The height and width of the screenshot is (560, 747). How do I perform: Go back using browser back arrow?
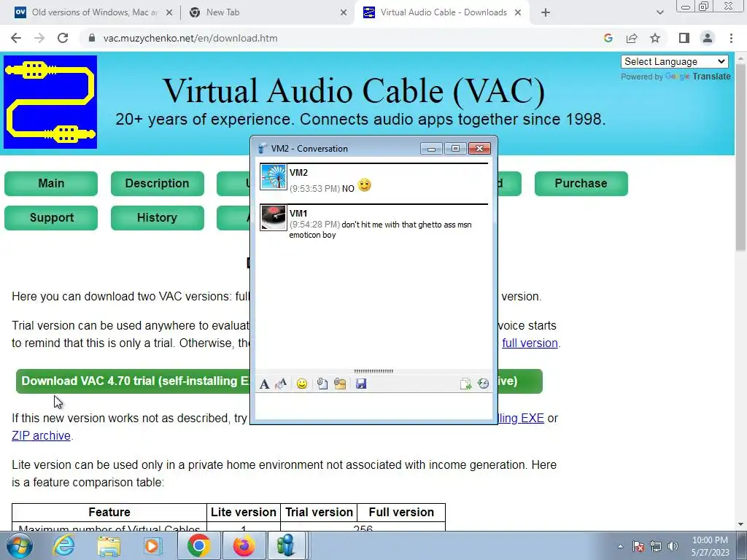tap(16, 38)
